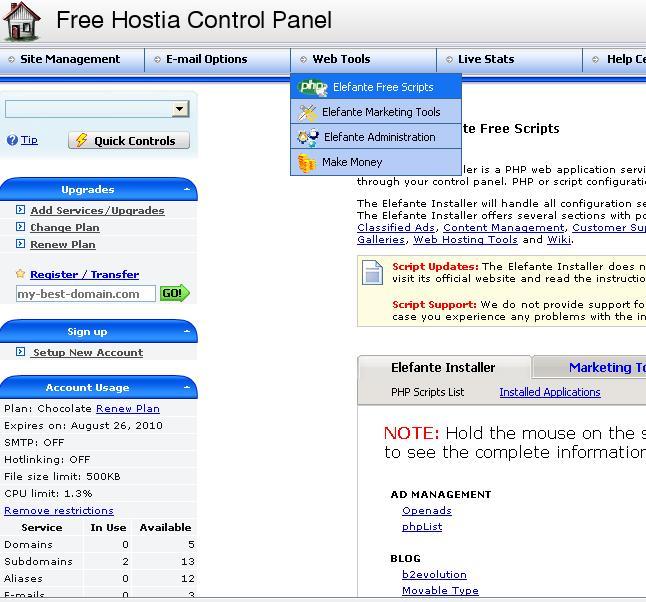This screenshot has width=646, height=602.
Task: Click the gears icon beside Elefante Administration
Action: (x=308, y=138)
